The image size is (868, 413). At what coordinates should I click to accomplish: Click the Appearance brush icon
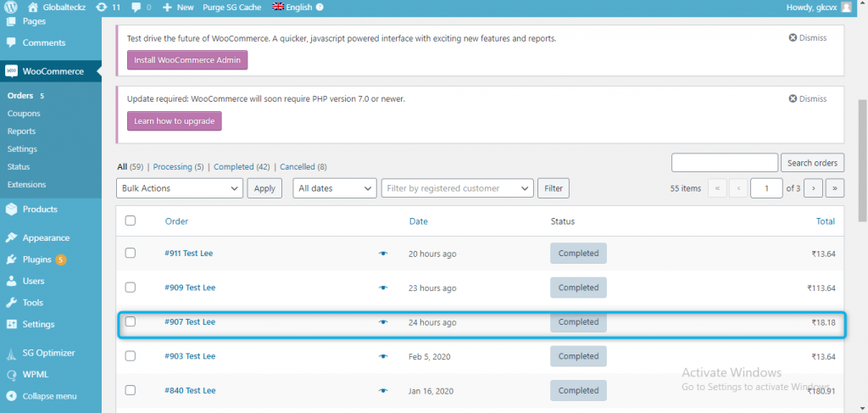(11, 237)
